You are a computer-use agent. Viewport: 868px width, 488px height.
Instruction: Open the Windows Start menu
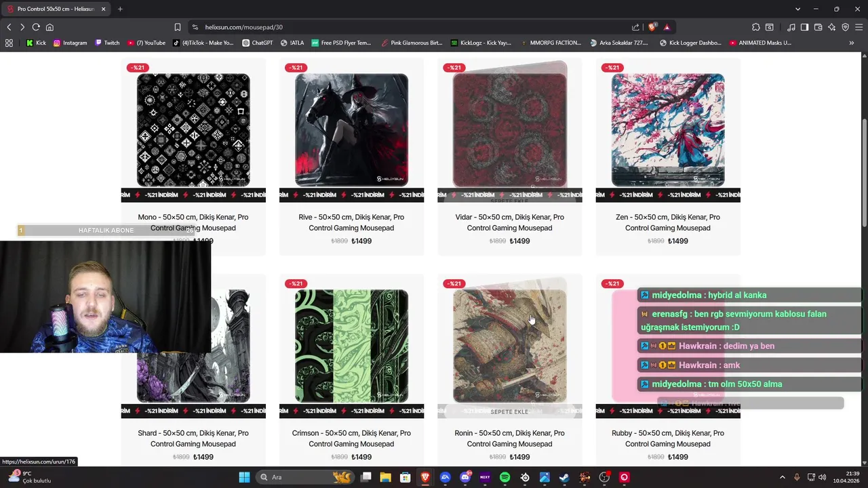click(x=244, y=477)
